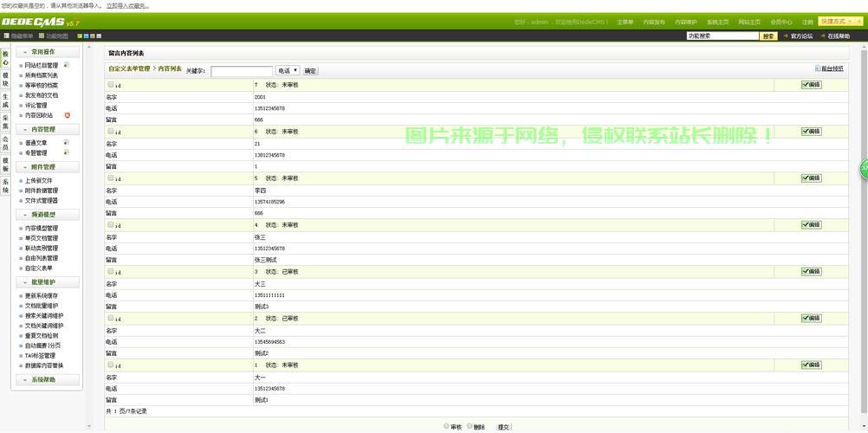Click the 隐藏菜单 icon in the dark toolbar
The image size is (868, 433).
coord(7,36)
